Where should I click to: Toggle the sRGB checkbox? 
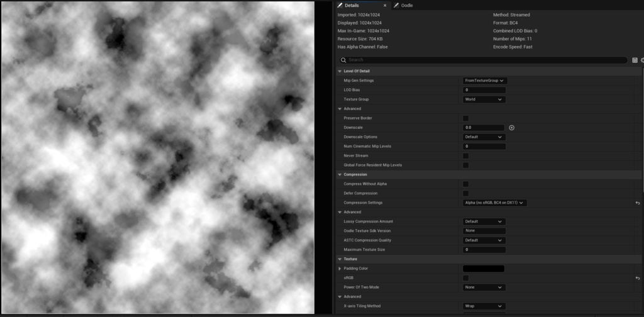pyautogui.click(x=466, y=278)
